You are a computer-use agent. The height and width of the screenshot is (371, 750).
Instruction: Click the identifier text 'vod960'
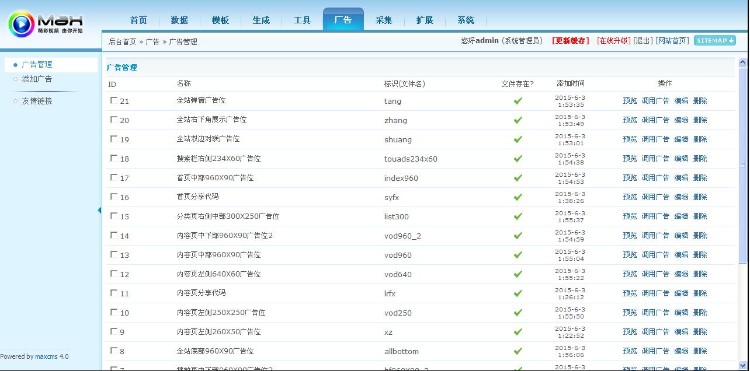[x=397, y=255]
